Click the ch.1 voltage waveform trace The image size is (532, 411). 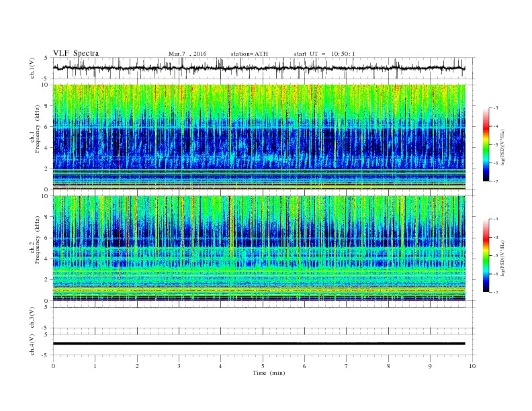pyautogui.click(x=259, y=68)
